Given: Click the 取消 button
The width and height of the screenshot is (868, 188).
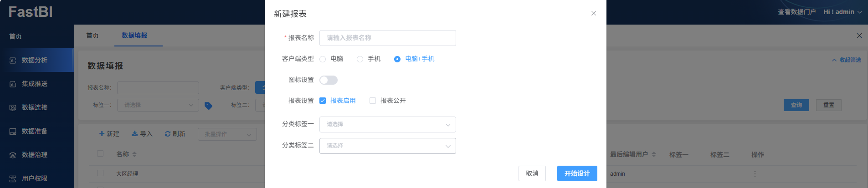Looking at the screenshot, I should click(x=532, y=173).
